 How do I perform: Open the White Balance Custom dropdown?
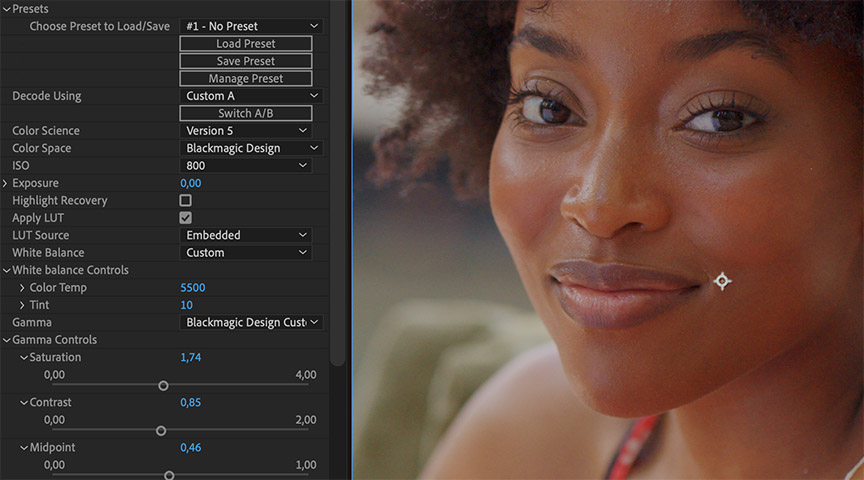(246, 253)
